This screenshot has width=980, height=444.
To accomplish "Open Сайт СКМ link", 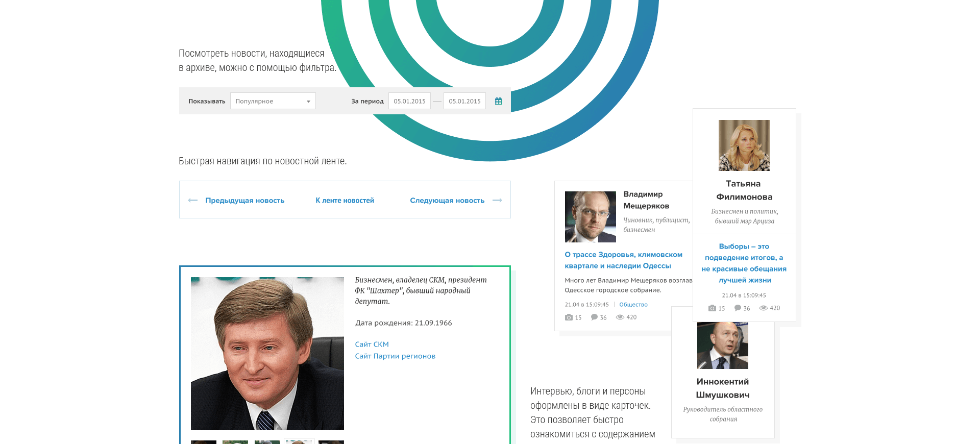I will [x=372, y=344].
